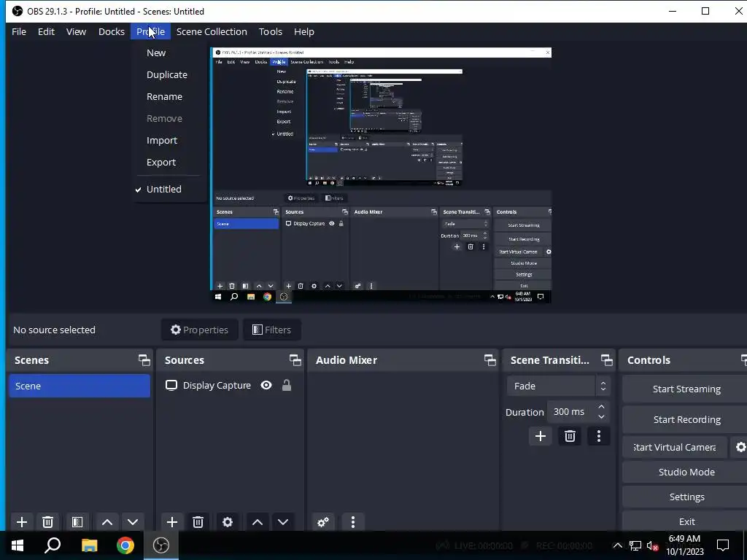
Task: Toggle Display Capture visibility eye
Action: click(x=266, y=385)
